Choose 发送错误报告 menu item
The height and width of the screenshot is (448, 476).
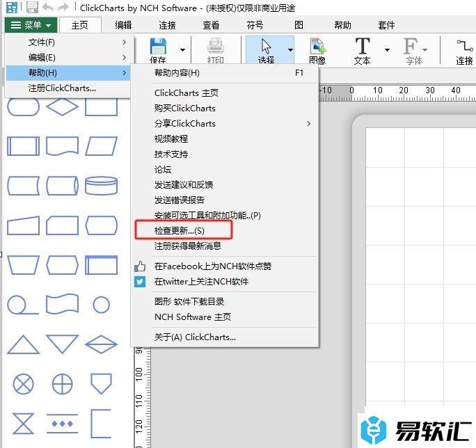[225, 200]
